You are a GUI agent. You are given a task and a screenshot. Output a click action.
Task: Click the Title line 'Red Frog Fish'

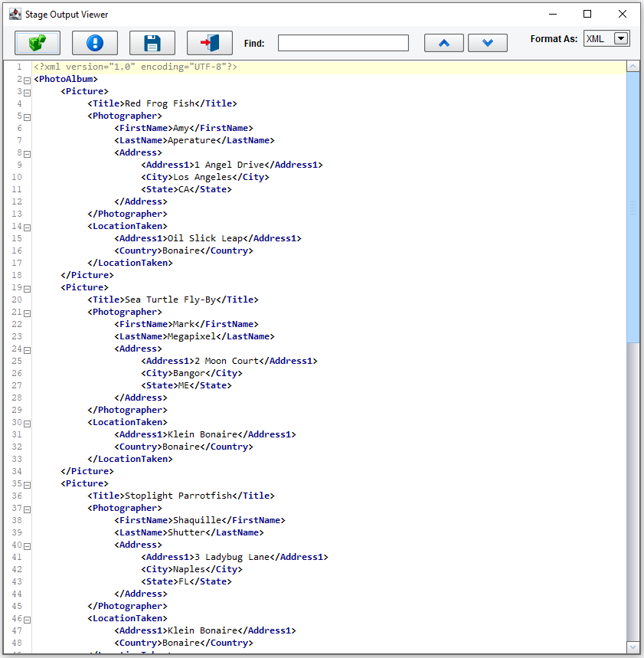point(162,103)
